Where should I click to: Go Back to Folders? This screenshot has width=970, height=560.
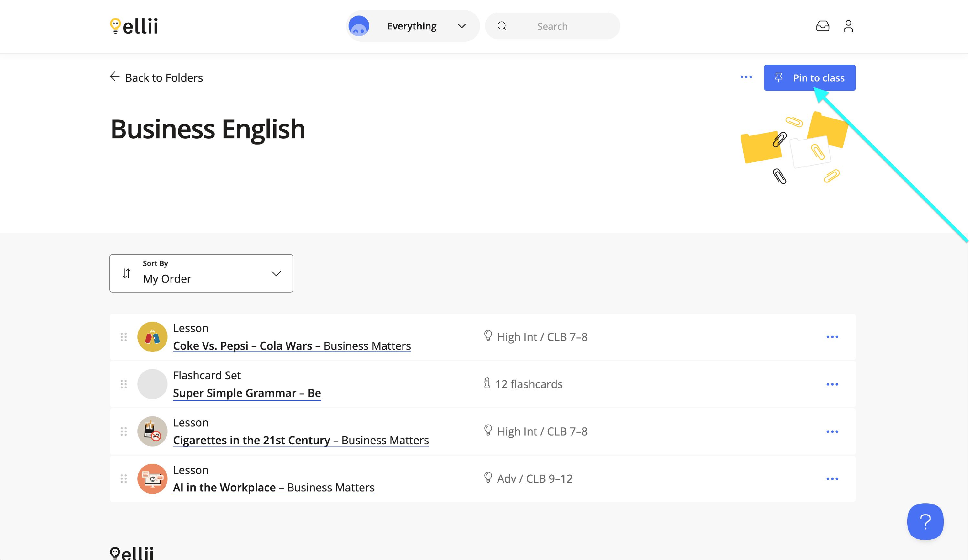click(x=156, y=78)
